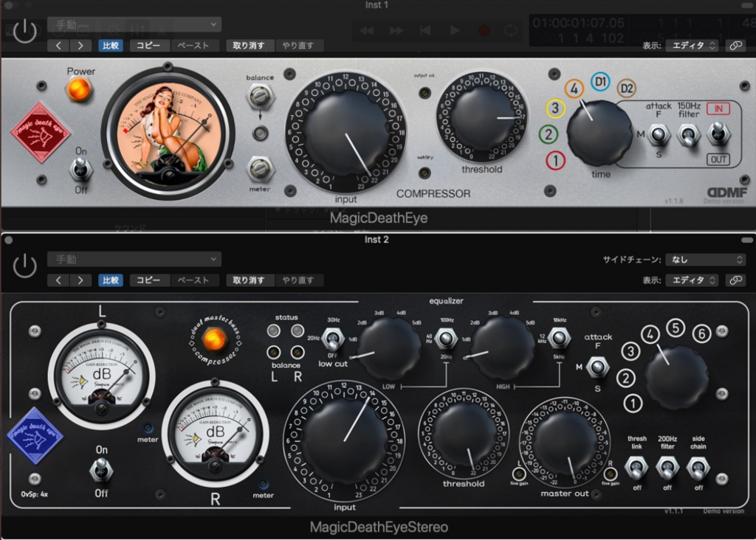The width and height of the screenshot is (756, 540).
Task: Click OvSp: 4x oversampling label
Action: [34, 494]
